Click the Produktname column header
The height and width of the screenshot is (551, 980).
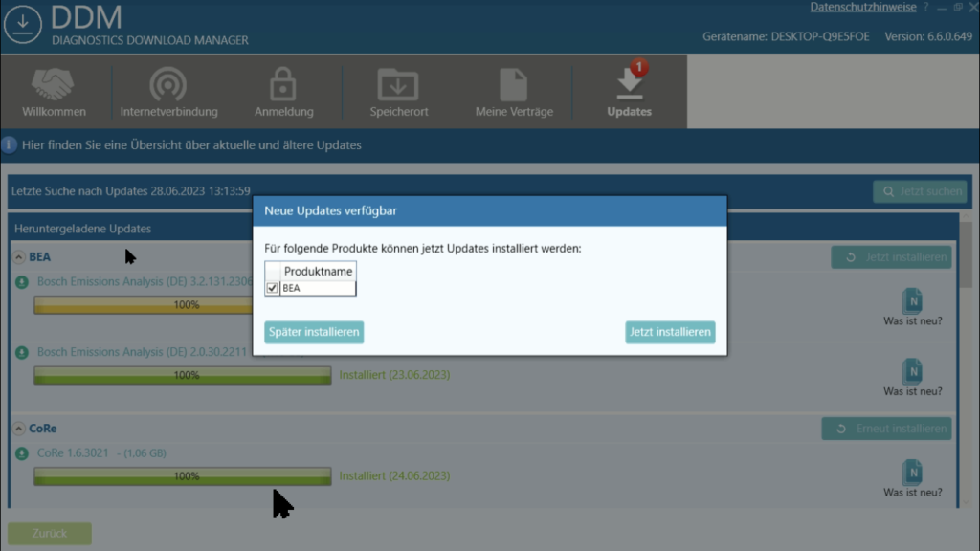[x=318, y=271]
